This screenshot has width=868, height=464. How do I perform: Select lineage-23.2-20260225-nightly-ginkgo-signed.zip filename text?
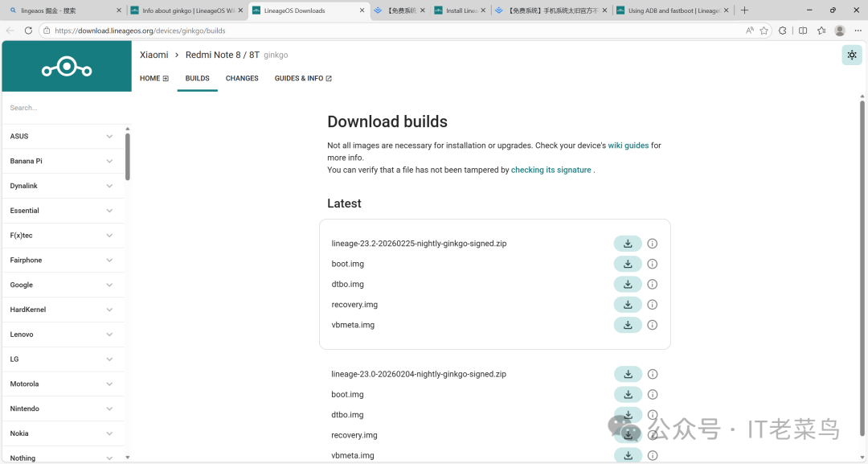click(419, 244)
